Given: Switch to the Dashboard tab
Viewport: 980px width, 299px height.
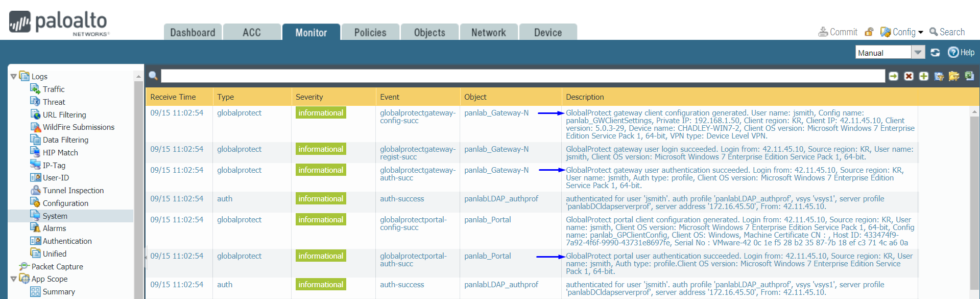Looking at the screenshot, I should pyautogui.click(x=193, y=32).
